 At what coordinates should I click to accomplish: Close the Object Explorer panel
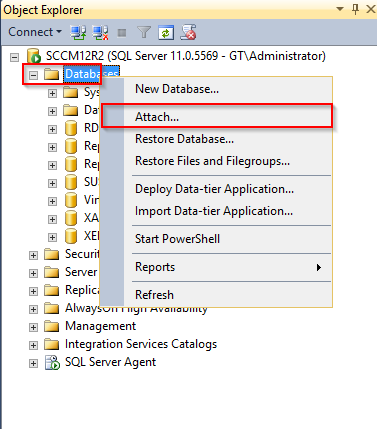click(371, 9)
